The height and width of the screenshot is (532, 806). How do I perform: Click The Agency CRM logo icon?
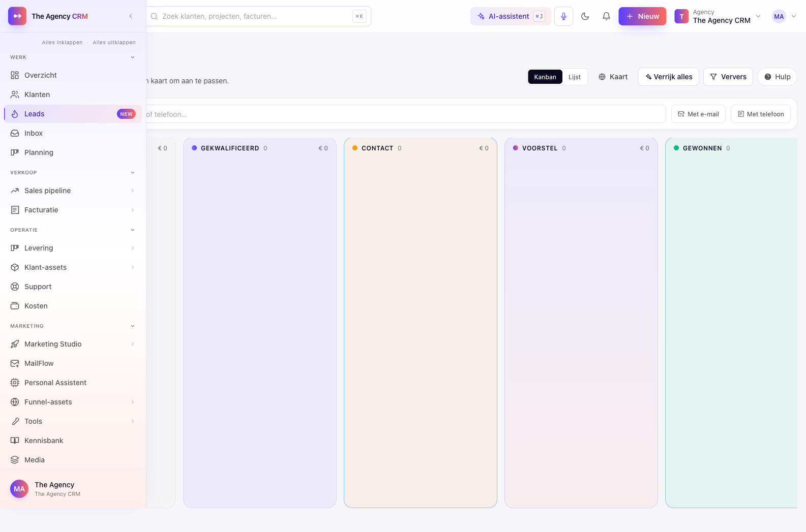(17, 16)
